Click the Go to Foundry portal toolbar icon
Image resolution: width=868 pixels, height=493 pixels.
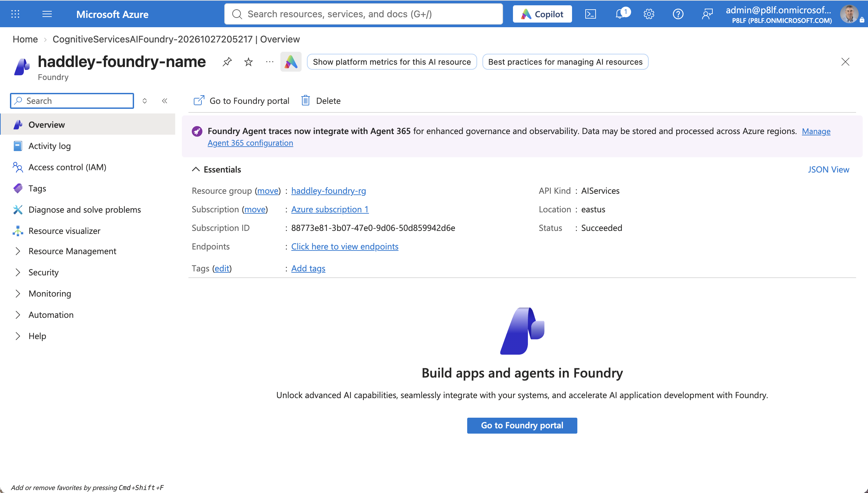point(199,101)
